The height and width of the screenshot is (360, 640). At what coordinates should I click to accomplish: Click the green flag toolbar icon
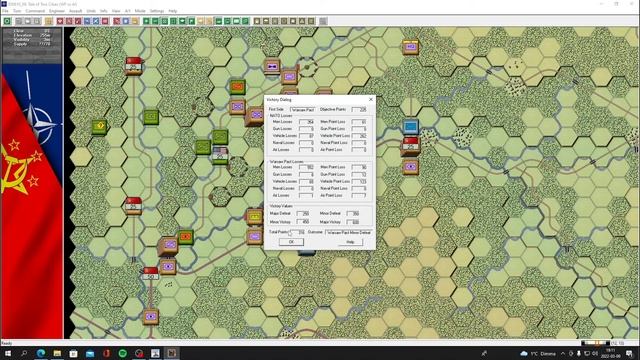click(x=191, y=21)
